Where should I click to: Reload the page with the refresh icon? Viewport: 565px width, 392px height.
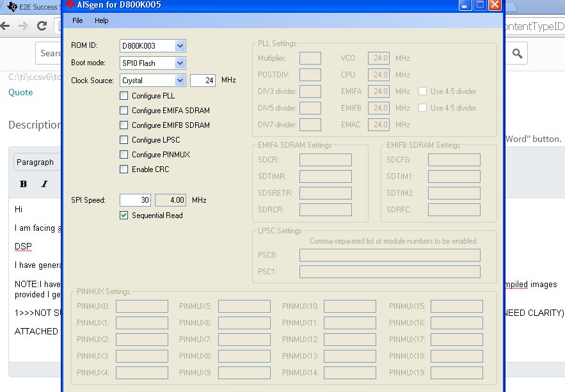(x=42, y=26)
